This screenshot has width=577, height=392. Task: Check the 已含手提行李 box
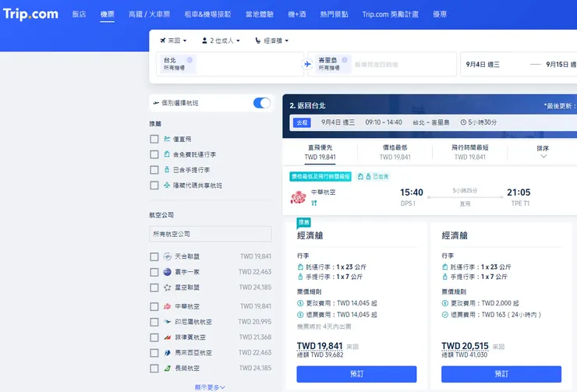tap(154, 170)
